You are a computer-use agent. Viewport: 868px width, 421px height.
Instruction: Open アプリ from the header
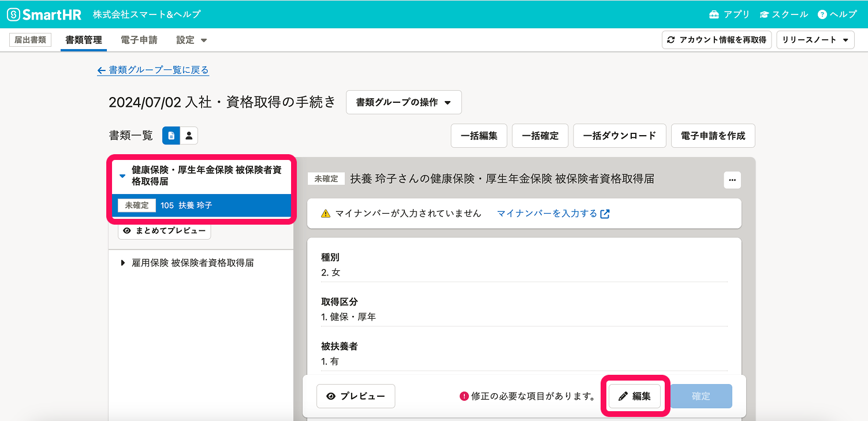coord(729,14)
